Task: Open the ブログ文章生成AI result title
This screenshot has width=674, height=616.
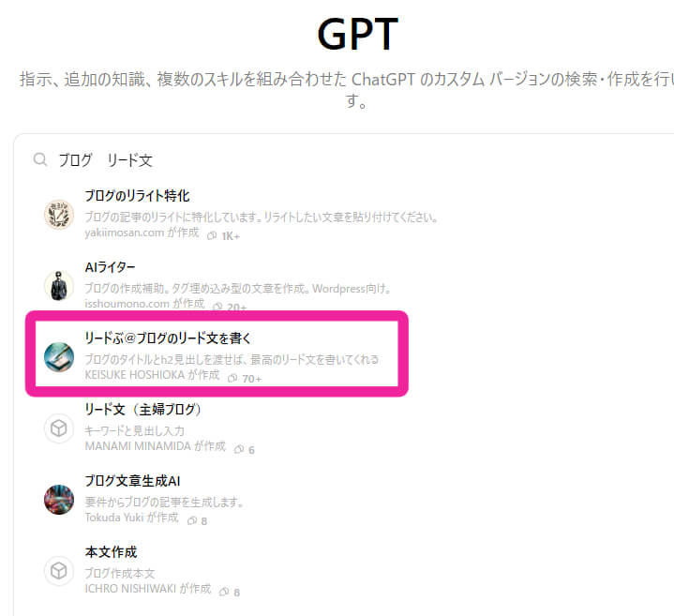Action: (x=132, y=481)
